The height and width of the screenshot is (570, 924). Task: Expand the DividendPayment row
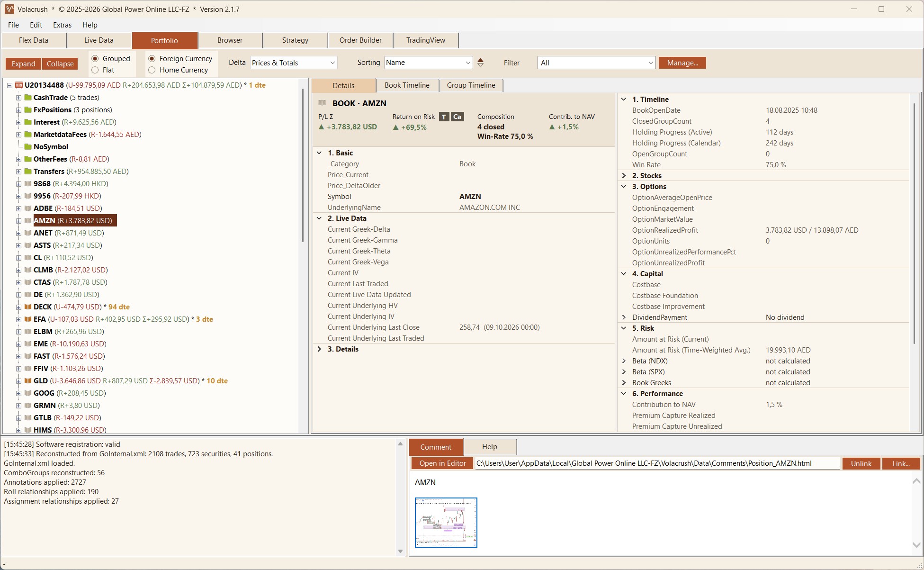[x=624, y=317]
